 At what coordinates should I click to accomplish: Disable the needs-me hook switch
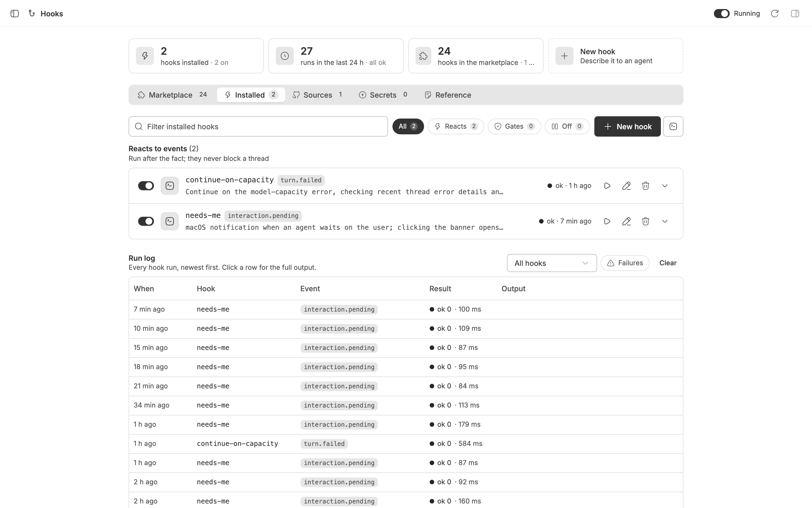pyautogui.click(x=146, y=221)
